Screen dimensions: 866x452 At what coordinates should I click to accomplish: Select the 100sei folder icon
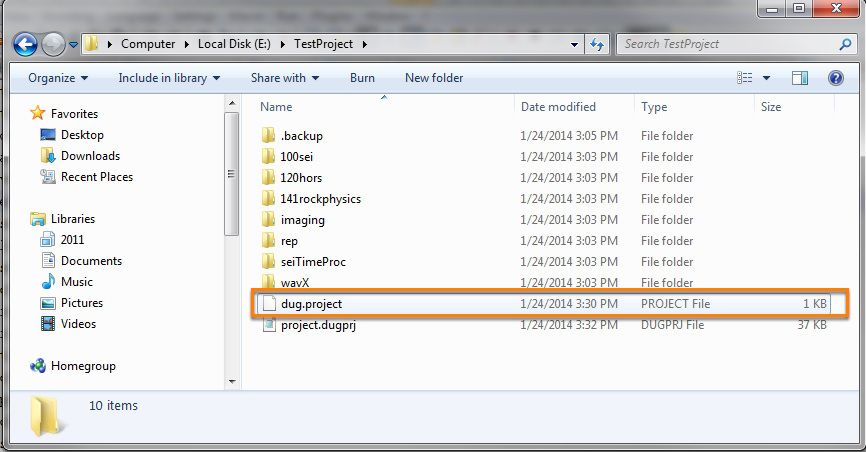click(268, 156)
